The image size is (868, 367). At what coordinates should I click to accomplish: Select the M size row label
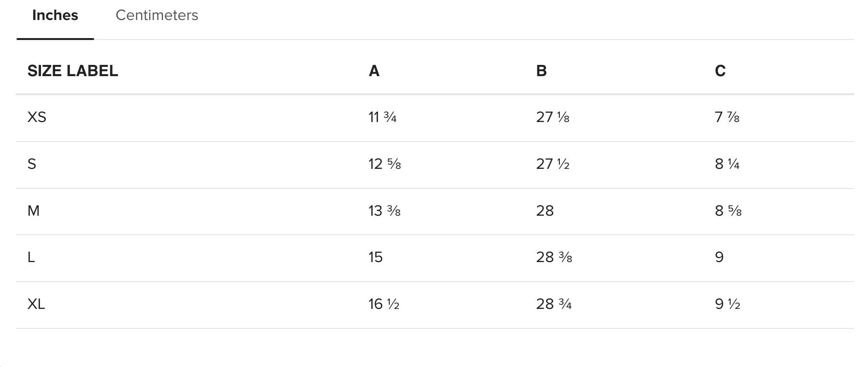coord(34,211)
